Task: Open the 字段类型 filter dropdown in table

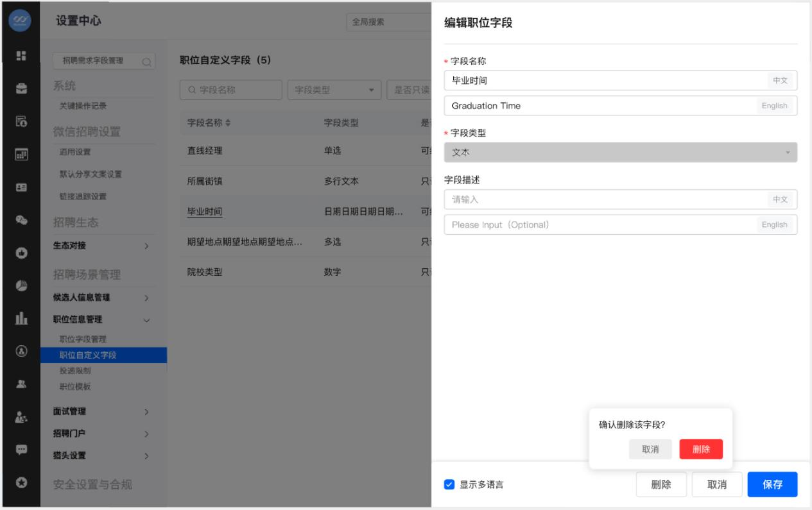Action: tap(334, 90)
